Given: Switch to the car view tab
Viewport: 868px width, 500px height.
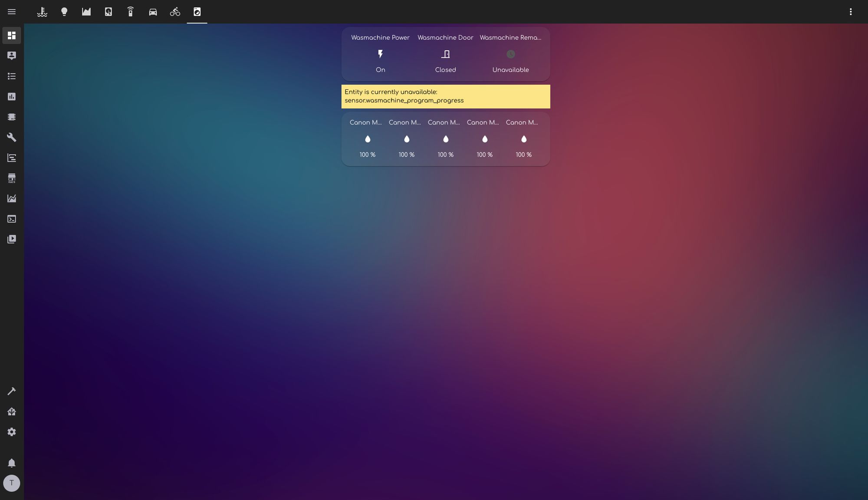Looking at the screenshot, I should pos(153,12).
